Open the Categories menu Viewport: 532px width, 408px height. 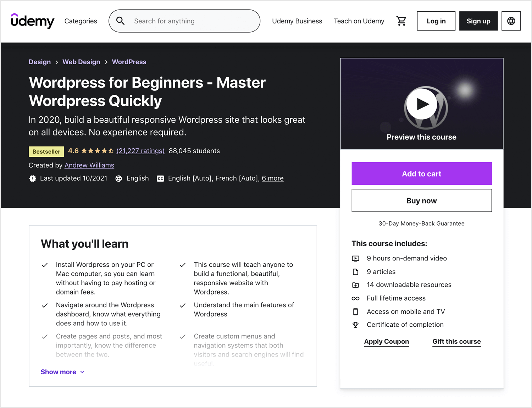[81, 21]
